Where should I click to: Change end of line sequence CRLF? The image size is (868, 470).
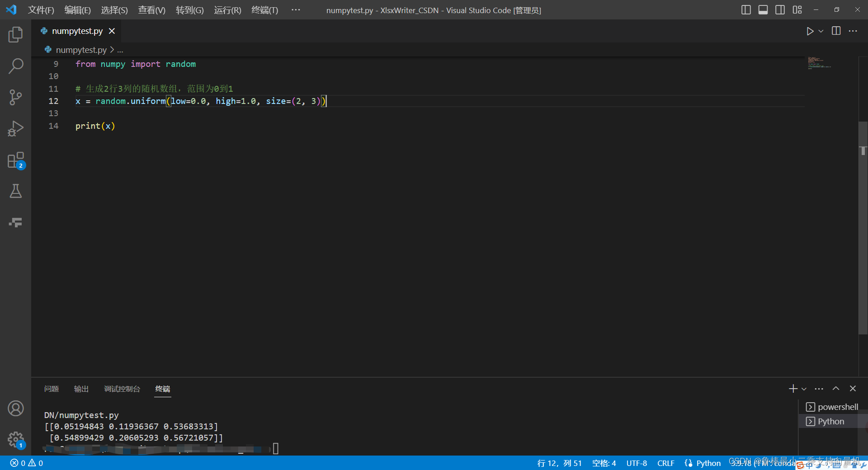coord(665,463)
